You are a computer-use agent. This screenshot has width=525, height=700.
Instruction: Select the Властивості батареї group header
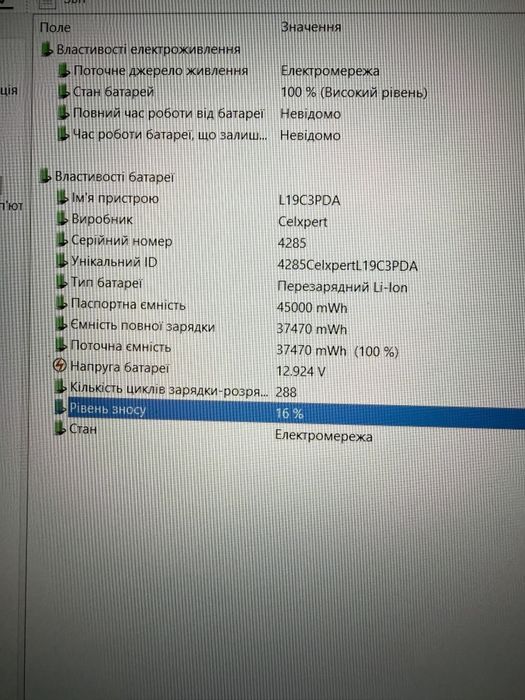(107, 177)
